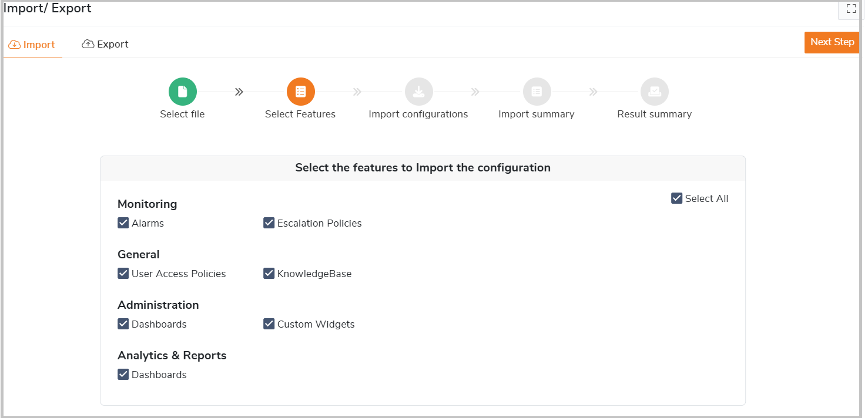
Task: Toggle the Alarms checkbox
Action: [x=123, y=223]
